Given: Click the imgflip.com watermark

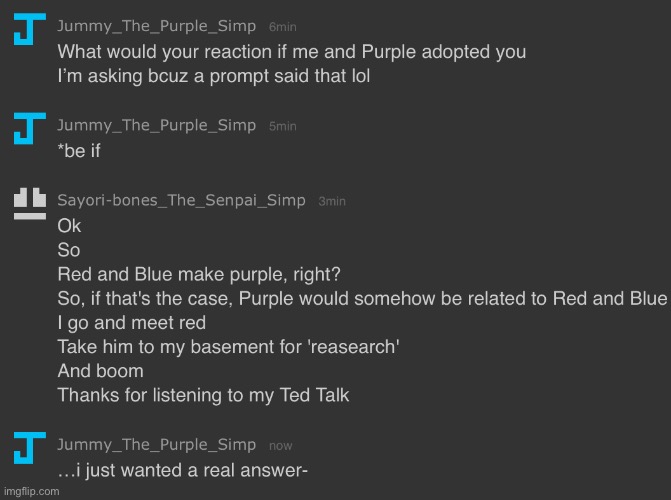Looking at the screenshot, I should [31, 491].
